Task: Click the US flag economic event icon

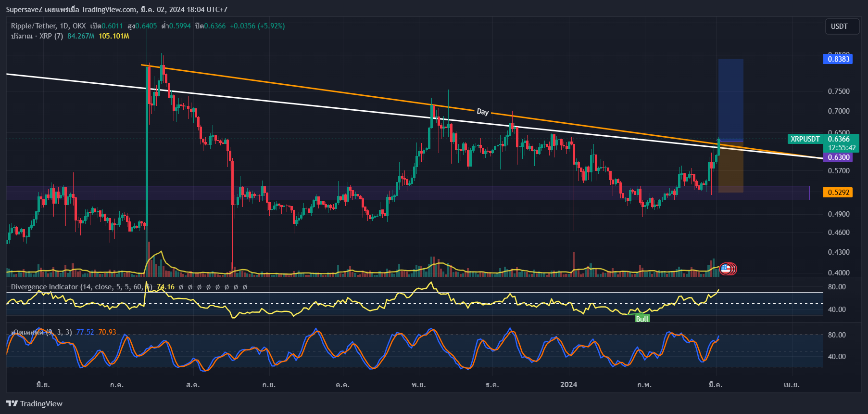Action: (x=725, y=269)
